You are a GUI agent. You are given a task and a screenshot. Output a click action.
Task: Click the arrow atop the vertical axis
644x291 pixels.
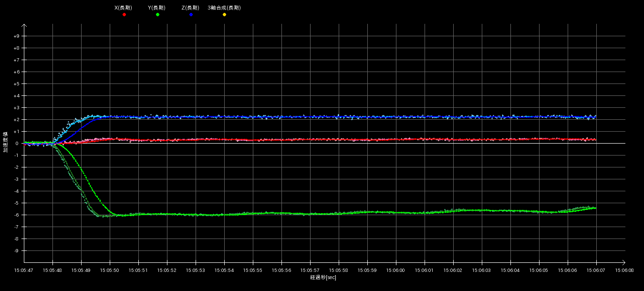coord(24,26)
